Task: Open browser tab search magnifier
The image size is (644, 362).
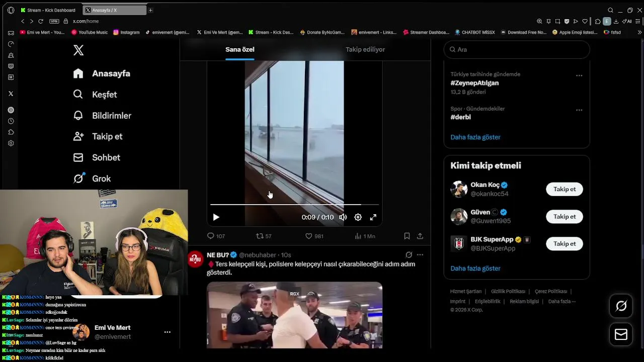Action: pyautogui.click(x=610, y=10)
